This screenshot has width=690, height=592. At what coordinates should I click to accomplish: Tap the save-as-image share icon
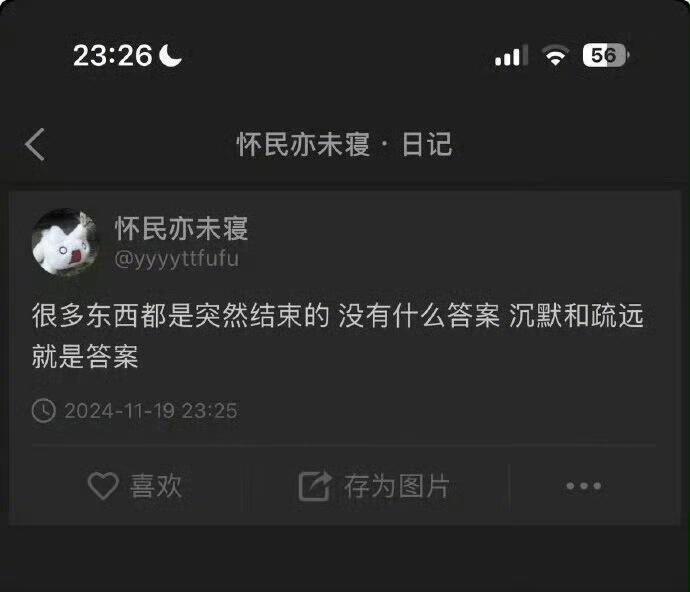[x=314, y=486]
